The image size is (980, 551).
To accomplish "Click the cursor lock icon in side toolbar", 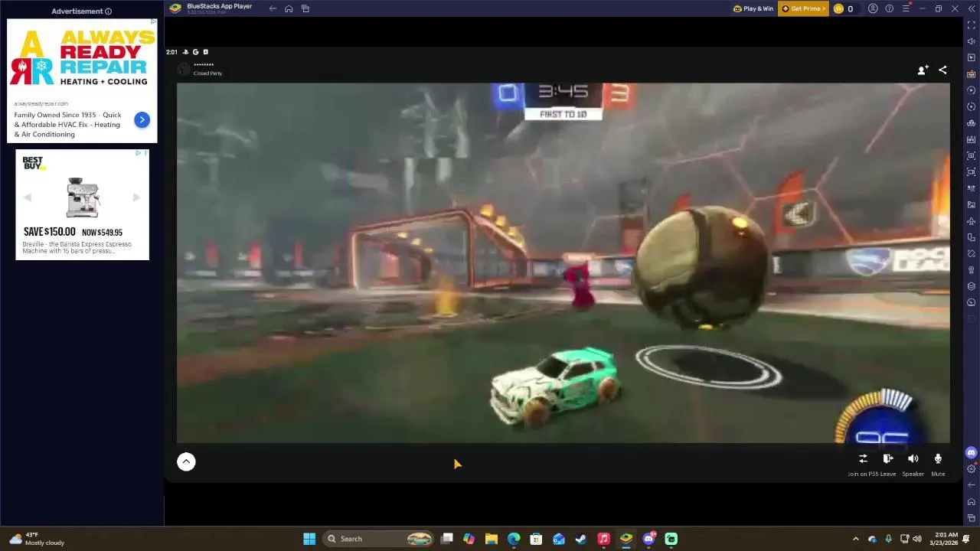I will 972,58.
